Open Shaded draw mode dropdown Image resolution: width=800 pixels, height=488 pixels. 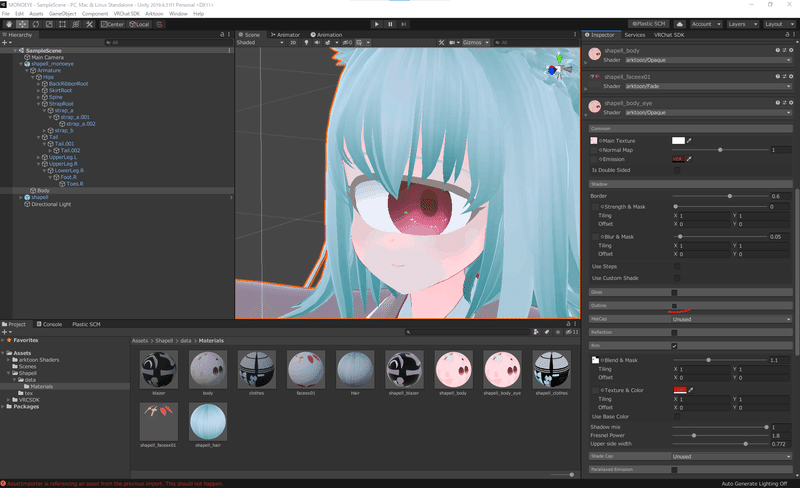point(260,42)
